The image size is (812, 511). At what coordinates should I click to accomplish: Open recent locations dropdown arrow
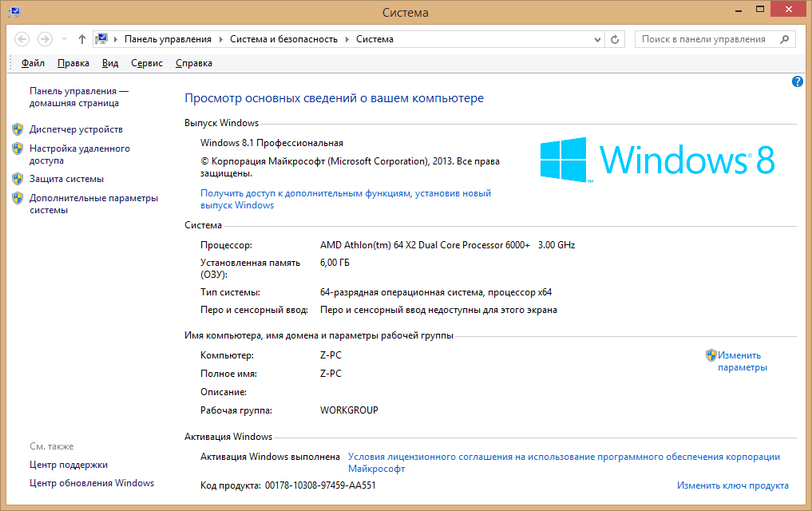coord(64,39)
